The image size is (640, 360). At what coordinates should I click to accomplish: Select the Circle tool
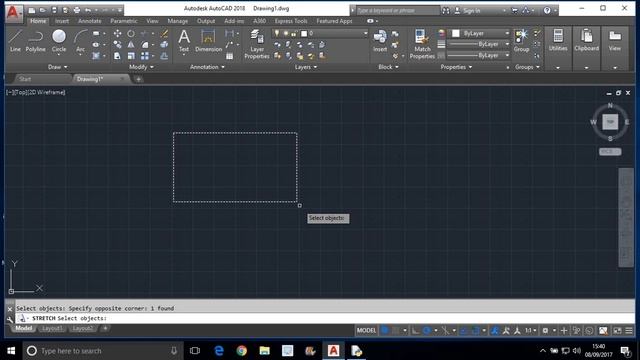click(x=59, y=41)
